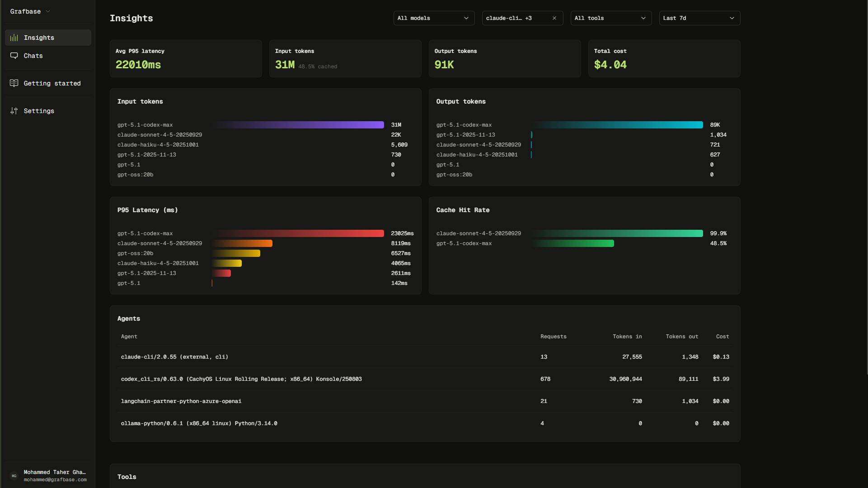
Task: Click the user avatar in sidebar footer
Action: [x=14, y=476]
